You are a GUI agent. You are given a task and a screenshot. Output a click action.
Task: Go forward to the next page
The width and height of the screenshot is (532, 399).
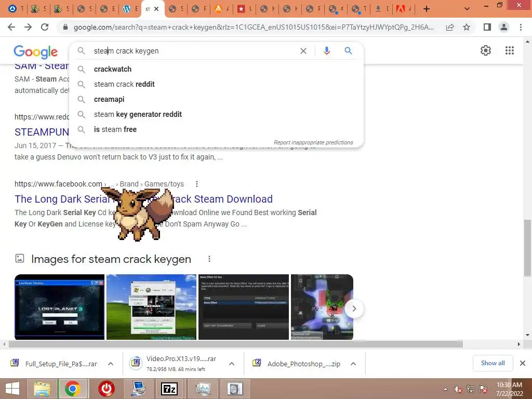pyautogui.click(x=28, y=27)
